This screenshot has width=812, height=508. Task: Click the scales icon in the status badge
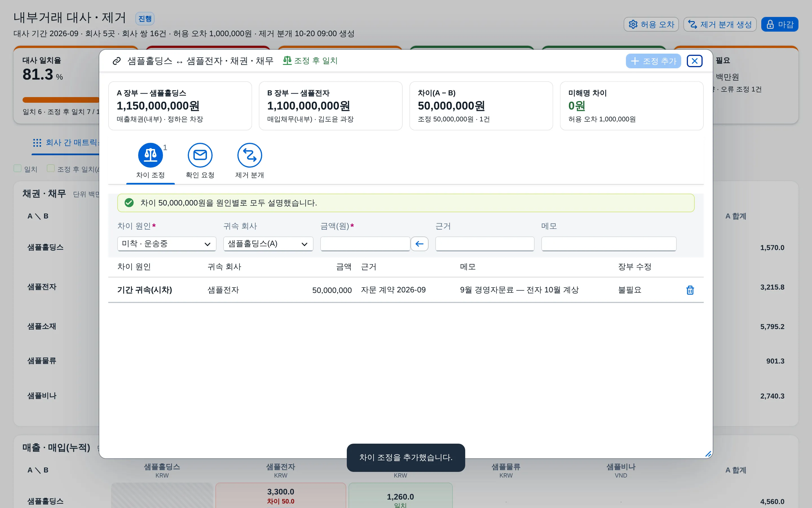[x=287, y=60]
